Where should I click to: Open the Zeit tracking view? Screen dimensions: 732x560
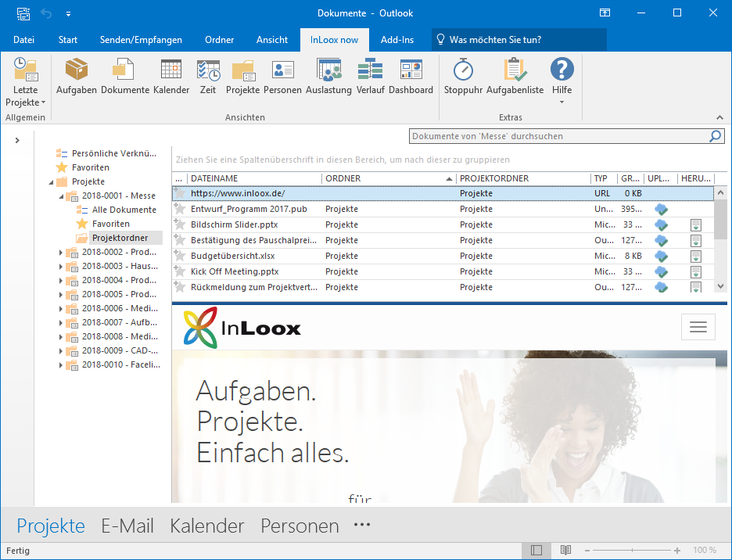208,77
